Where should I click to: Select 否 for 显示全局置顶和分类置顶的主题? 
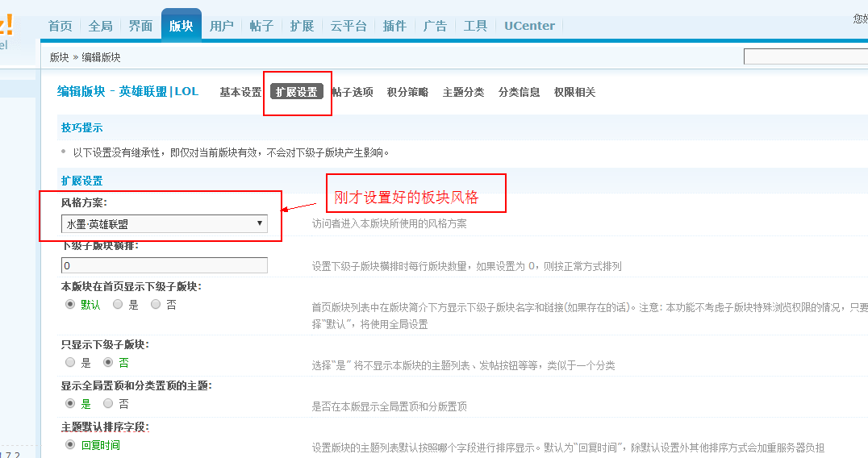(x=108, y=403)
